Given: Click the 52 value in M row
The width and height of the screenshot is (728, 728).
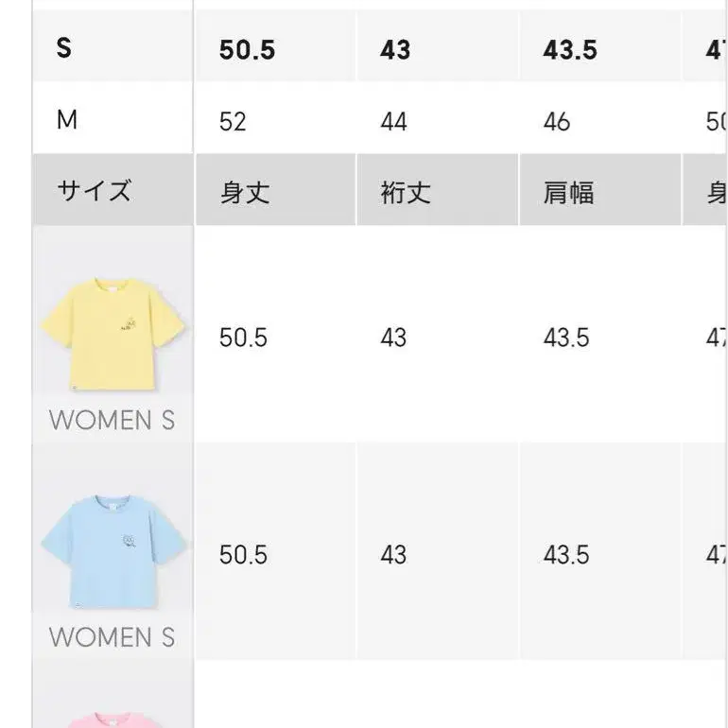Looking at the screenshot, I should 233,122.
